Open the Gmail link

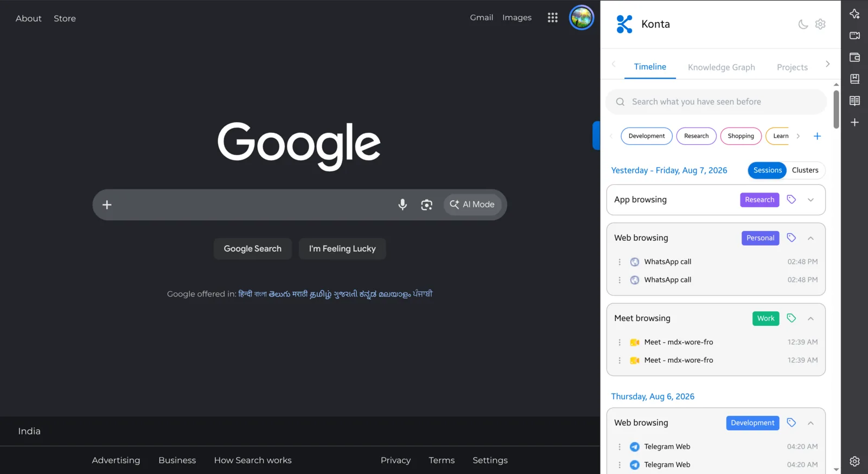[x=481, y=17]
